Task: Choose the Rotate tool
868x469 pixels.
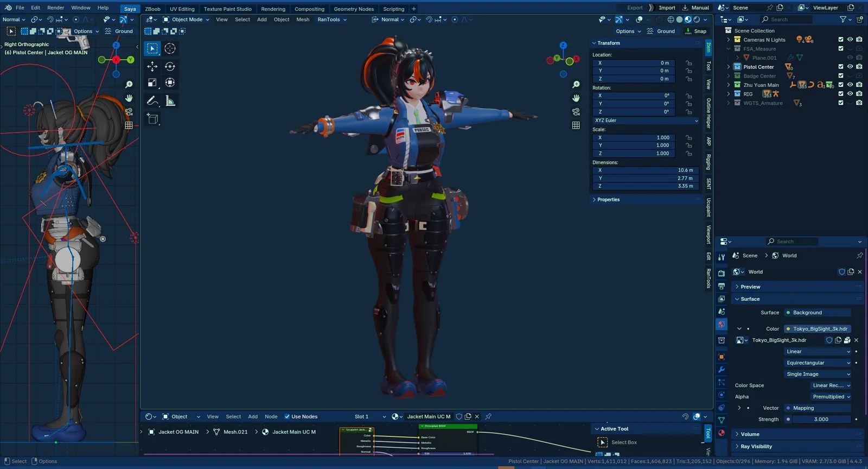Action: (170, 66)
